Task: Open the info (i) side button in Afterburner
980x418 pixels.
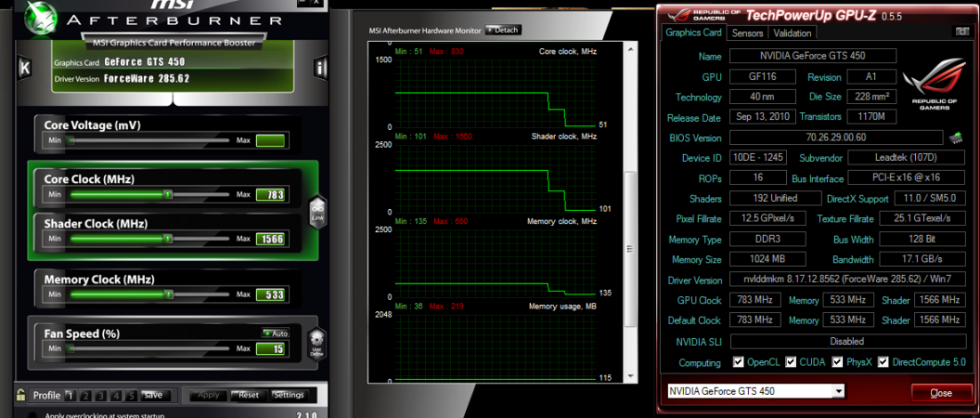Action: coord(320,68)
